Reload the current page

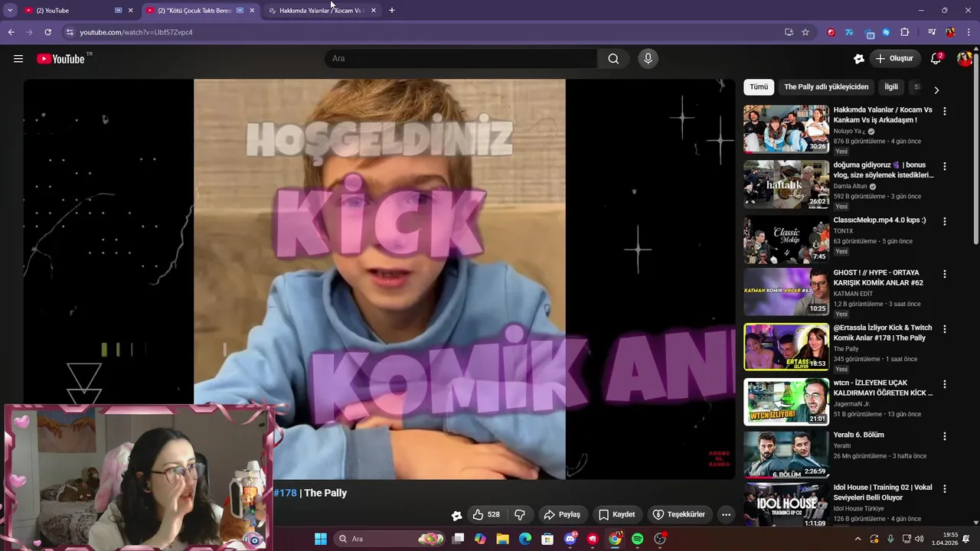point(47,32)
